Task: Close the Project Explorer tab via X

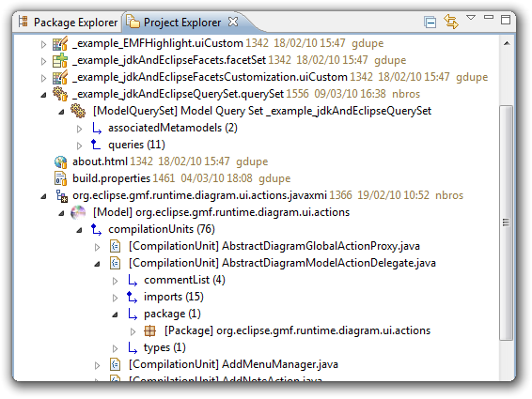Action: pyautogui.click(x=233, y=22)
